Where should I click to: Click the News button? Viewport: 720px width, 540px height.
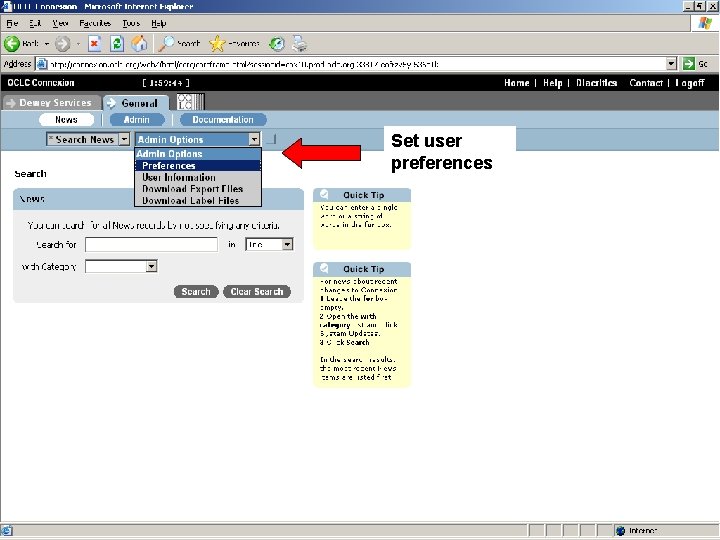click(66, 120)
